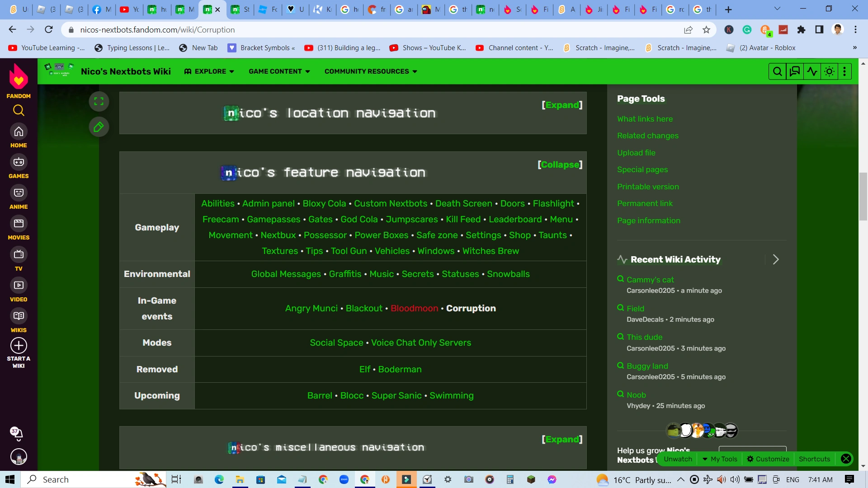868x488 pixels.
Task: Expand Nico's location navigation box
Action: click(x=562, y=105)
